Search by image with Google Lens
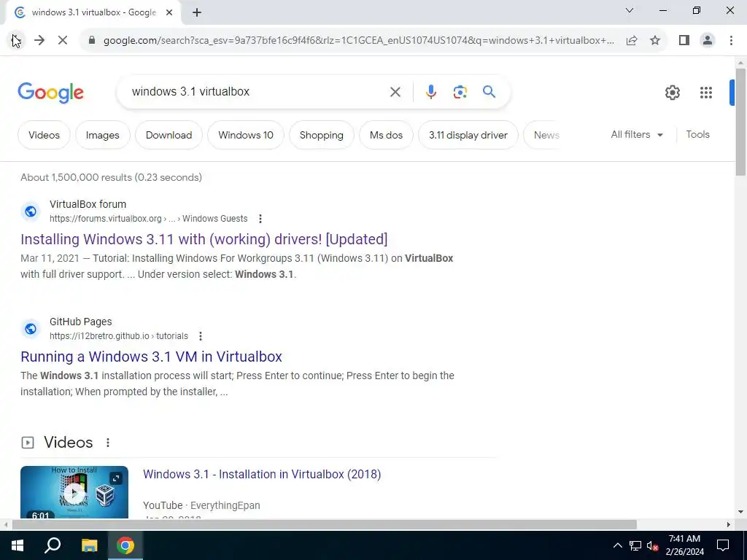Screen dimensions: 747x560 tap(460, 92)
